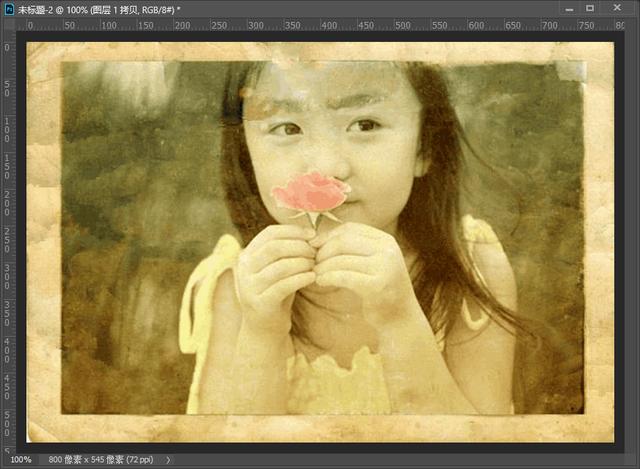Click the 100% zoom level field
640x469 pixels.
20,460
